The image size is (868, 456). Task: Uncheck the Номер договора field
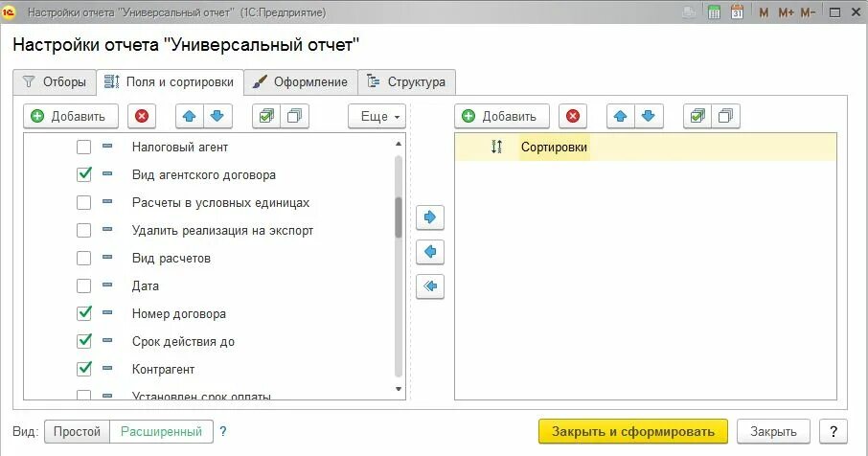[x=83, y=313]
